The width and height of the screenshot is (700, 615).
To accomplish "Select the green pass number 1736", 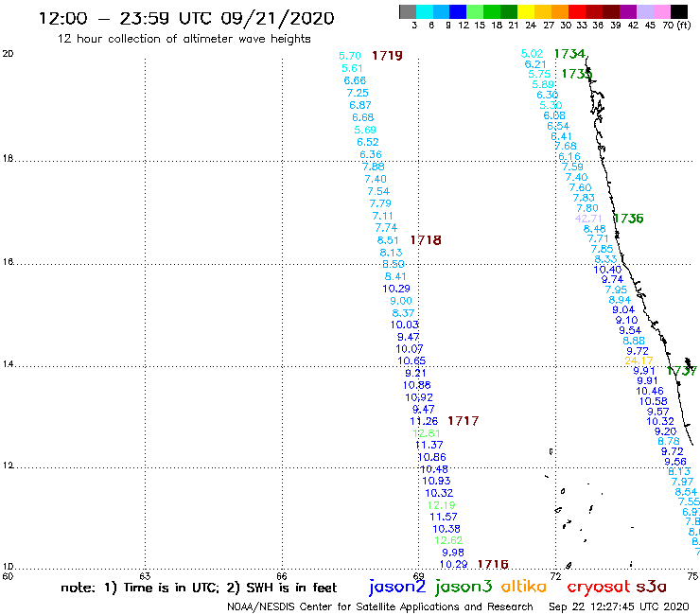I will click(628, 219).
